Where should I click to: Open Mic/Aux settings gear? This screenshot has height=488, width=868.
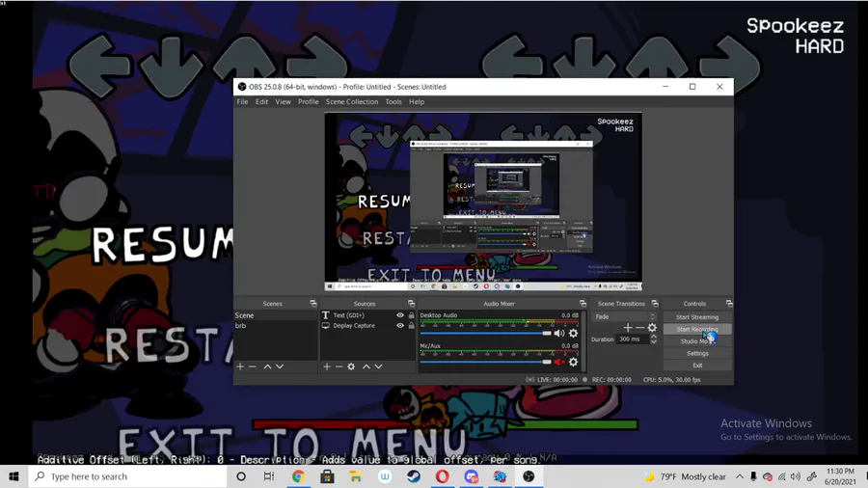coord(574,362)
